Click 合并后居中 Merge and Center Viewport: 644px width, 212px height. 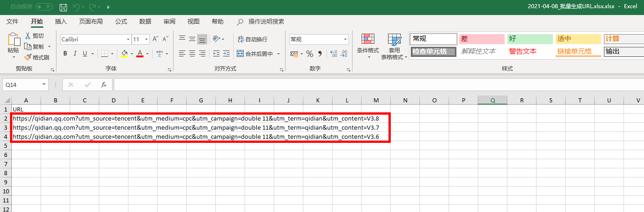click(255, 54)
